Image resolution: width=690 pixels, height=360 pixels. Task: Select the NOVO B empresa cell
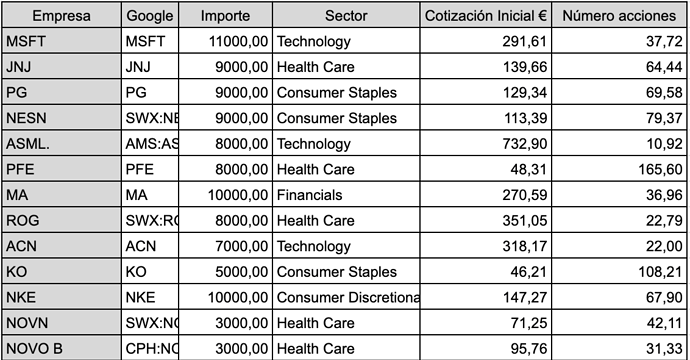coord(62,348)
